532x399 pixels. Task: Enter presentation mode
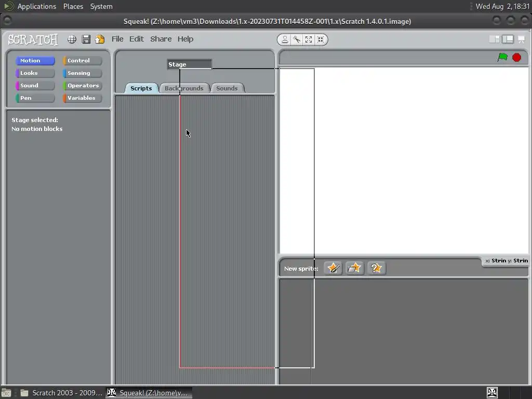(x=521, y=39)
